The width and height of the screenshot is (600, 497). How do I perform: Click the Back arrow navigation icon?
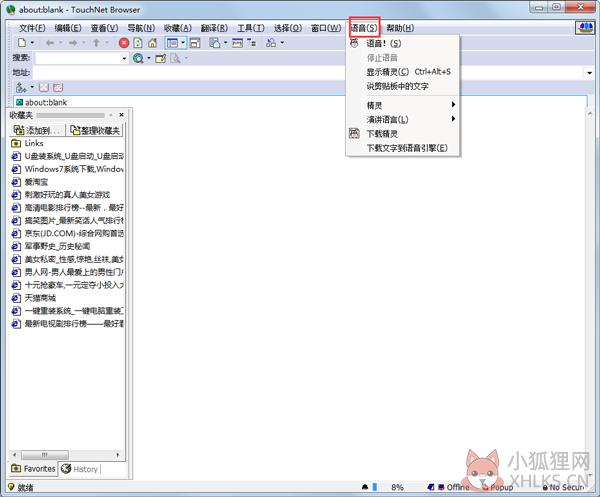[x=50, y=43]
